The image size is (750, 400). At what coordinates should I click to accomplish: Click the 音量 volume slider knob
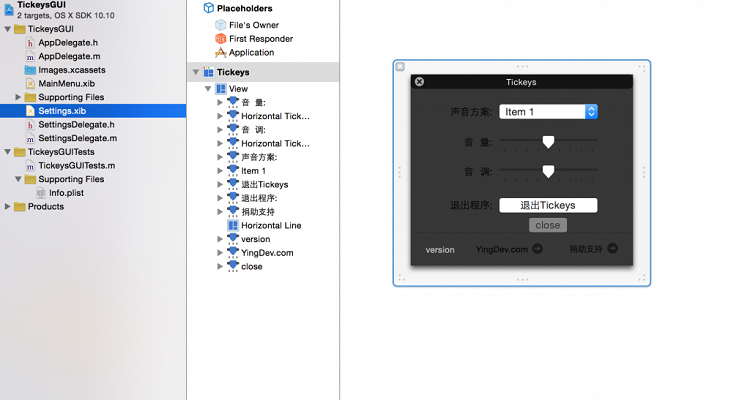(548, 142)
